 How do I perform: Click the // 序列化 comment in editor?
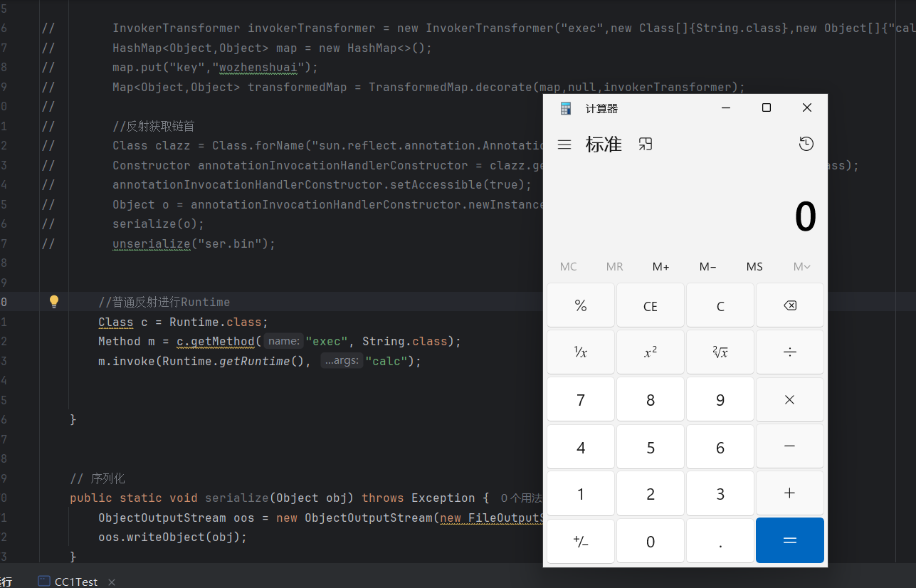tap(98, 478)
